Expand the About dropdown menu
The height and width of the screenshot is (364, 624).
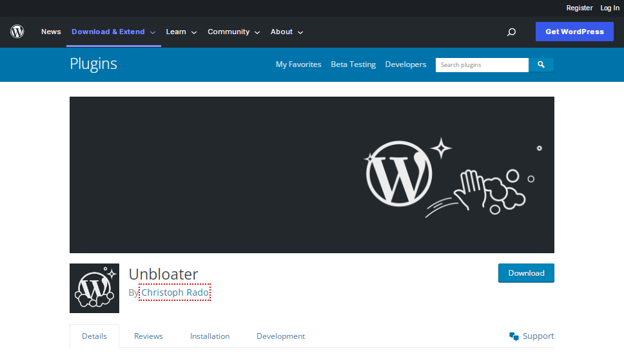coord(286,32)
